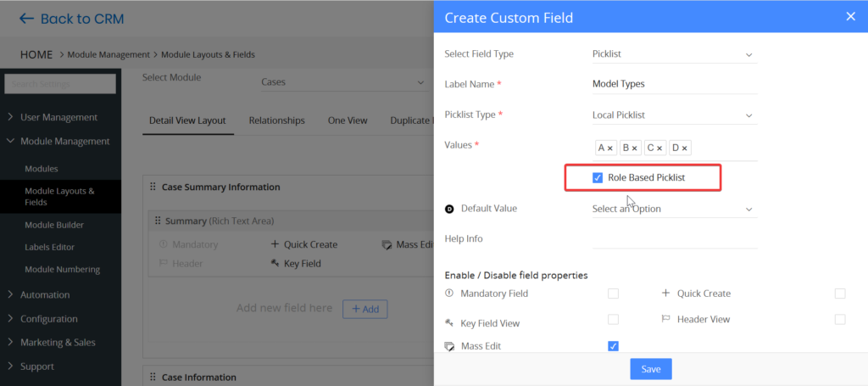This screenshot has width=868, height=386.
Task: Remove value D tag from Values
Action: tap(685, 148)
